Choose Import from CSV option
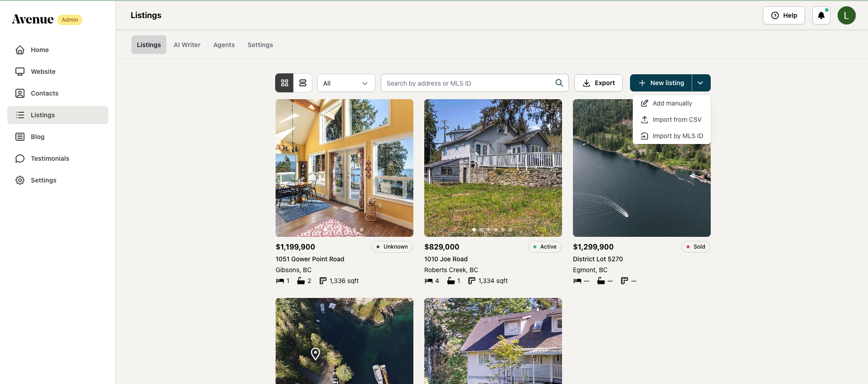 pos(671,120)
